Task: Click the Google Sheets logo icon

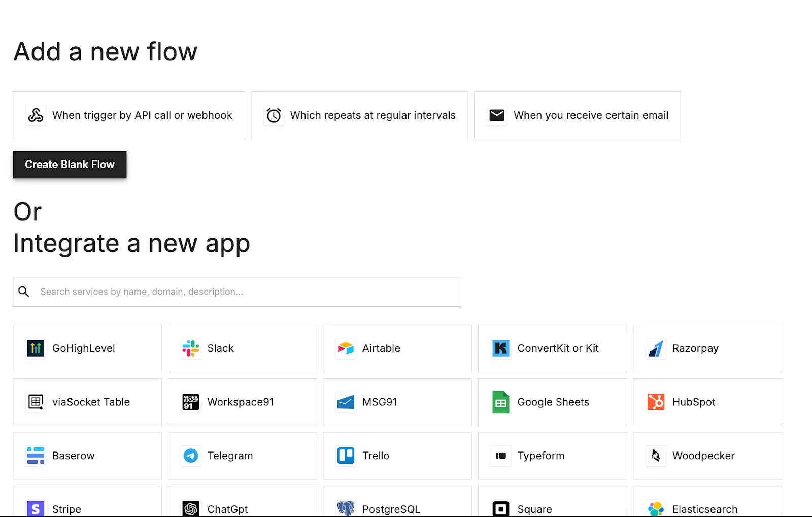Action: point(501,402)
